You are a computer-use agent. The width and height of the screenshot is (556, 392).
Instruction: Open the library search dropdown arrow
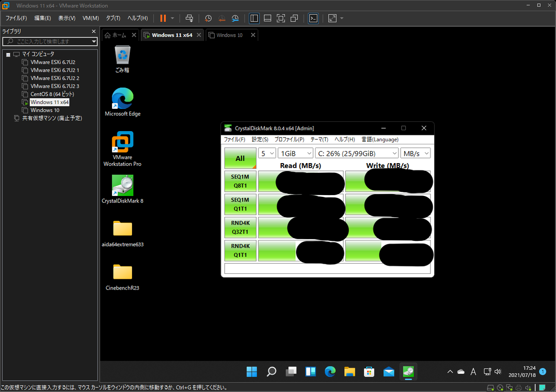94,41
